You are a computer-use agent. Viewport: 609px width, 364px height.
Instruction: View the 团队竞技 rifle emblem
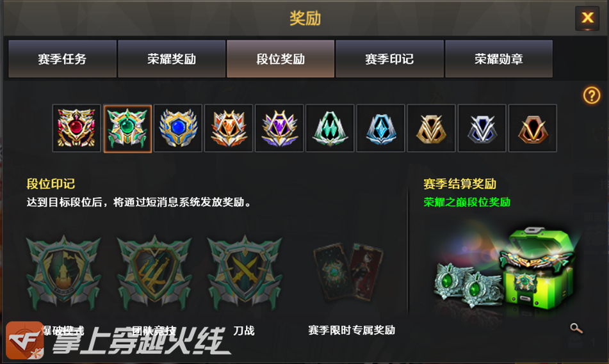[x=154, y=273]
